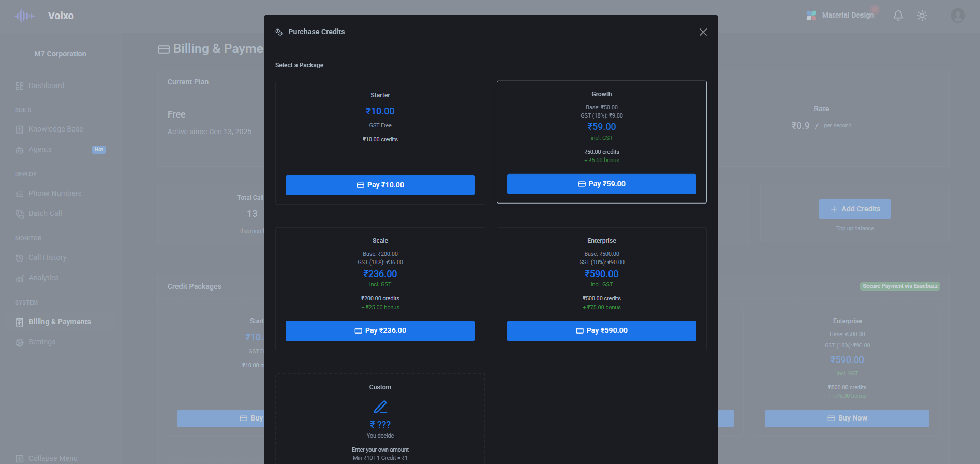Click the Voixo waveform logo
Image resolution: width=980 pixels, height=464 pixels.
(25, 16)
